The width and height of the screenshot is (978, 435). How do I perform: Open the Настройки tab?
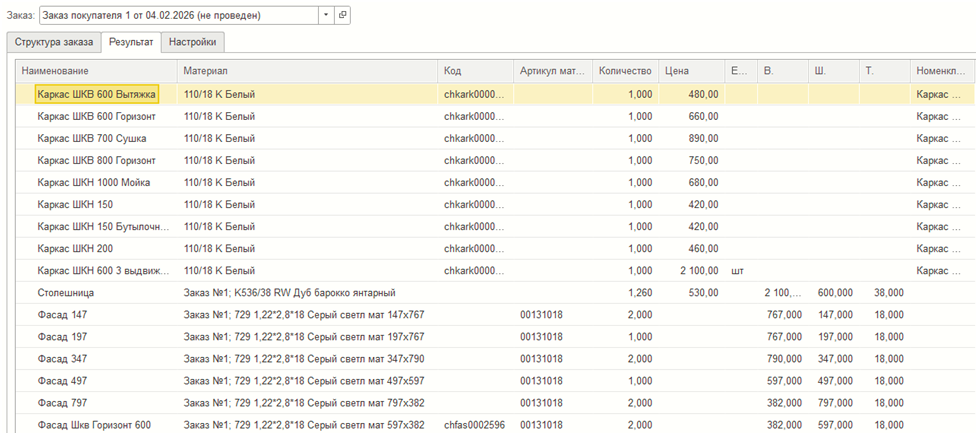coord(193,42)
